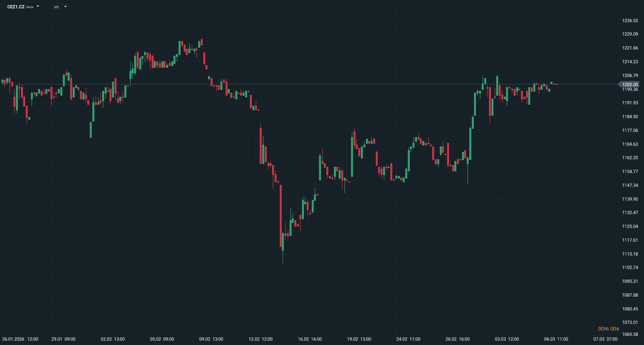The image size is (644, 345).
Task: Select the 24.02 11:00 time axis label
Action: 408,339
